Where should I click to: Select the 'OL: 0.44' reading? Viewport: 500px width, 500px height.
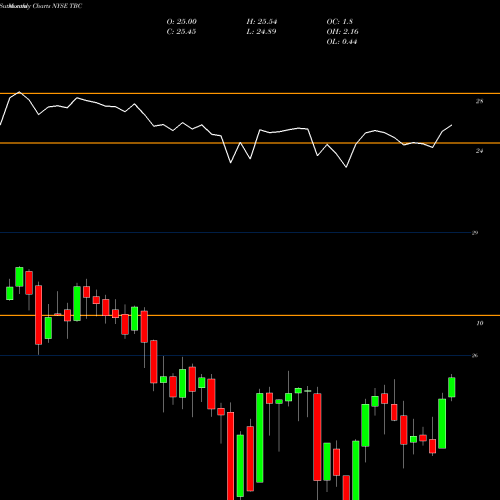point(342,42)
